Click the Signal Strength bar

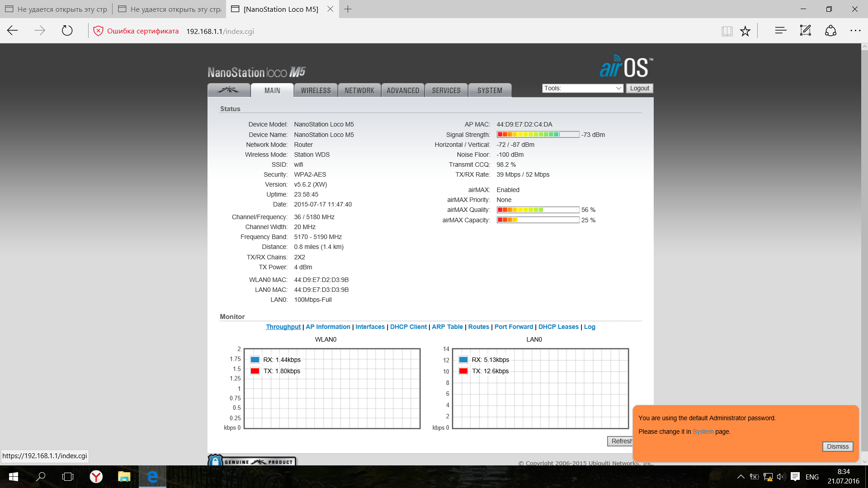click(x=538, y=134)
